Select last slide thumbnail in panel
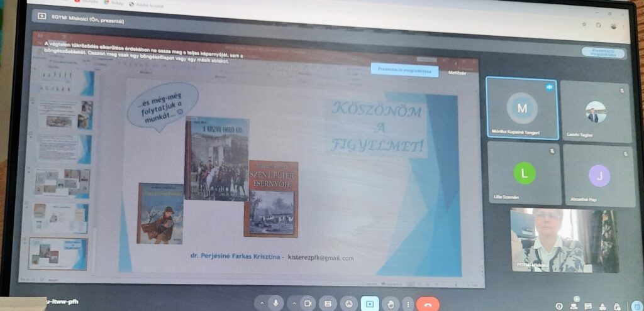644x311 pixels. click(x=58, y=254)
